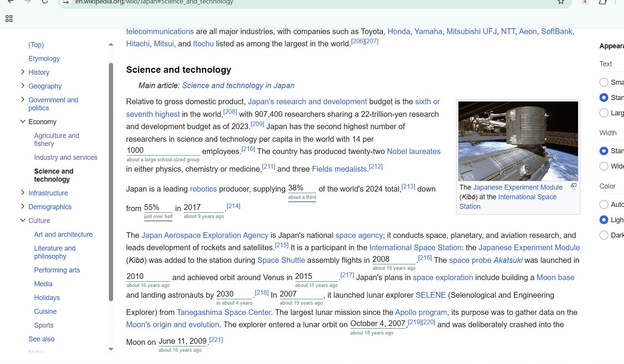Image resolution: width=624 pixels, height=364 pixels.
Task: Select Automatic color option
Action: (604, 204)
